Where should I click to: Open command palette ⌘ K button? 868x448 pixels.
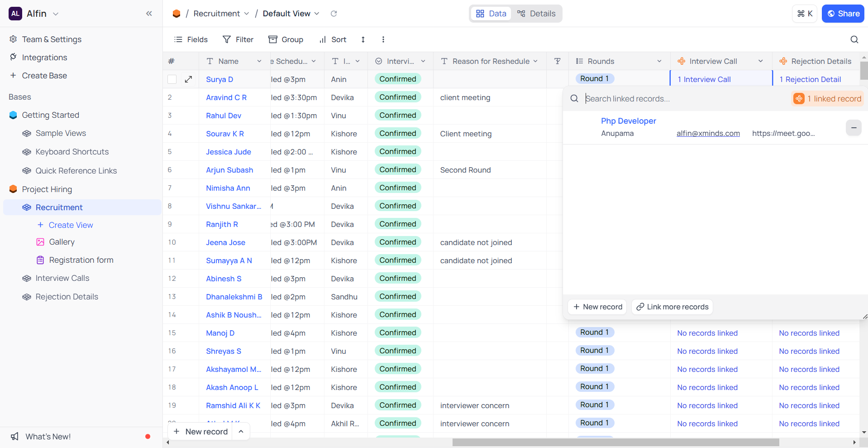pyautogui.click(x=805, y=14)
